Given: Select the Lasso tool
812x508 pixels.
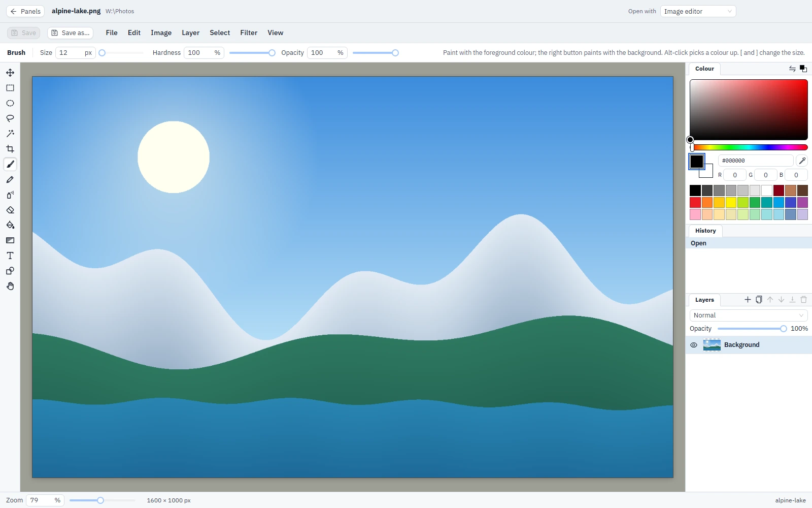Looking at the screenshot, I should pyautogui.click(x=10, y=118).
